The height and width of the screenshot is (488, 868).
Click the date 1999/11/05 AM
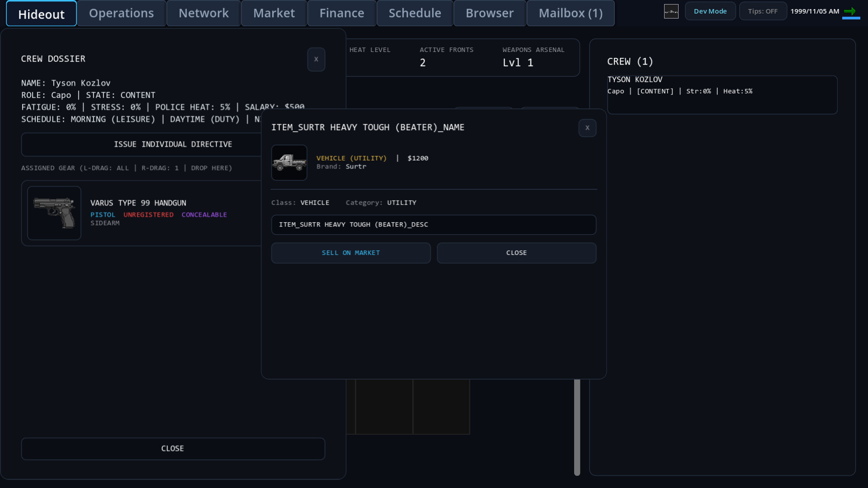click(815, 11)
